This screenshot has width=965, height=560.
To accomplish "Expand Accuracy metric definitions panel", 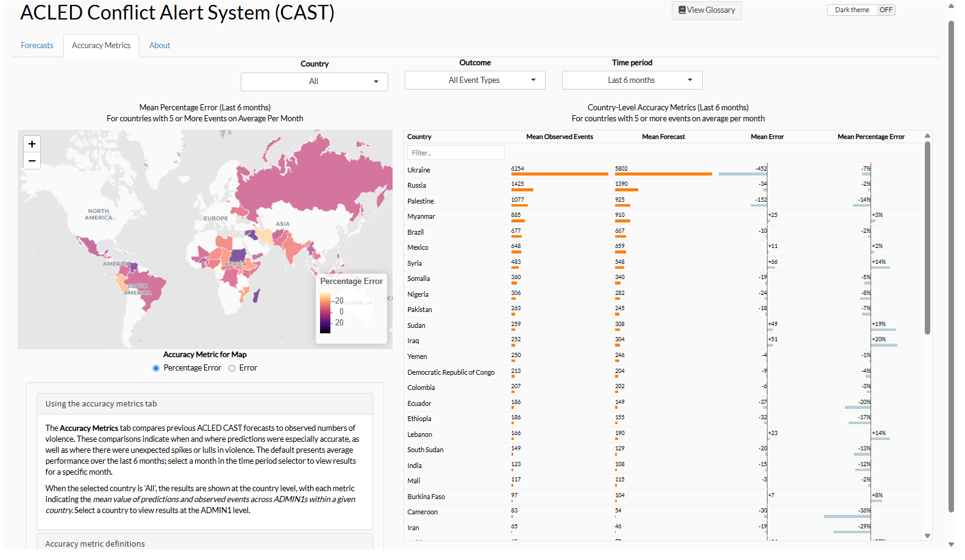I will [x=95, y=544].
